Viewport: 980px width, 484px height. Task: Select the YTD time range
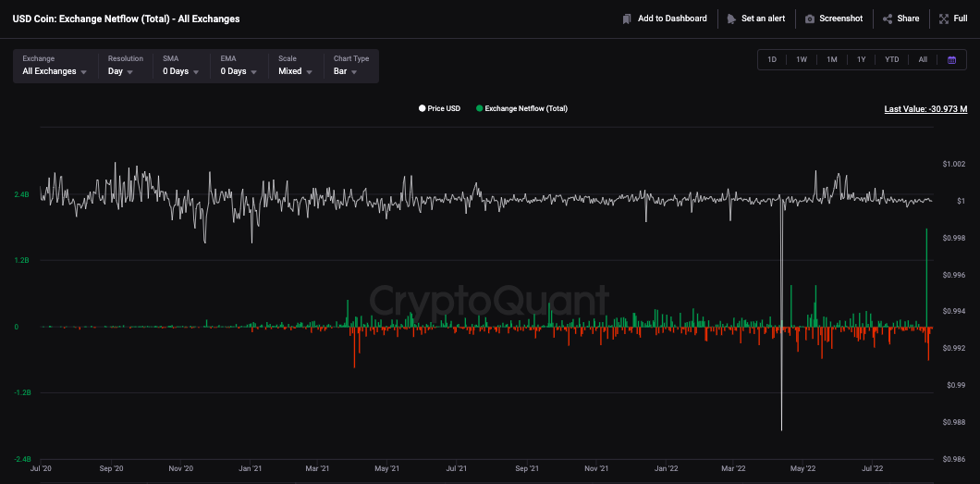click(892, 59)
